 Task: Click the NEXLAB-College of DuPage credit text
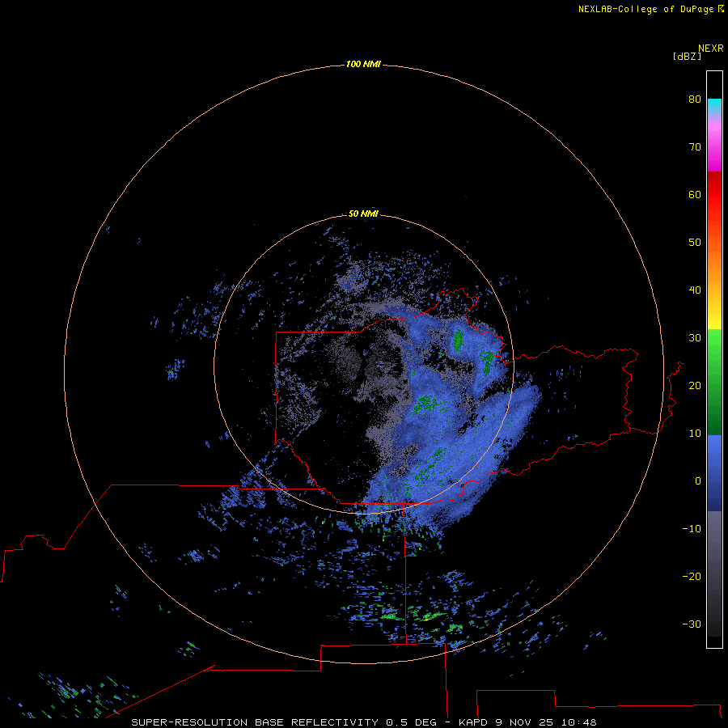tap(646, 9)
